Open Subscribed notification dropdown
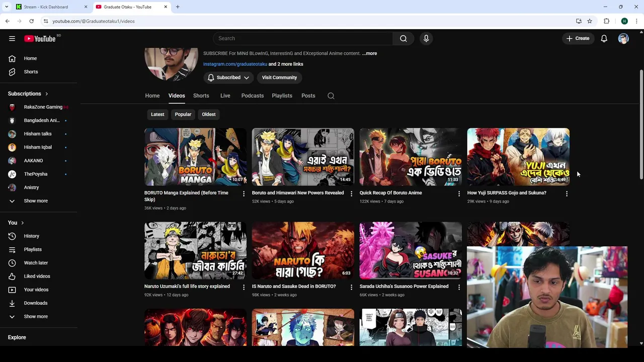 [228, 78]
